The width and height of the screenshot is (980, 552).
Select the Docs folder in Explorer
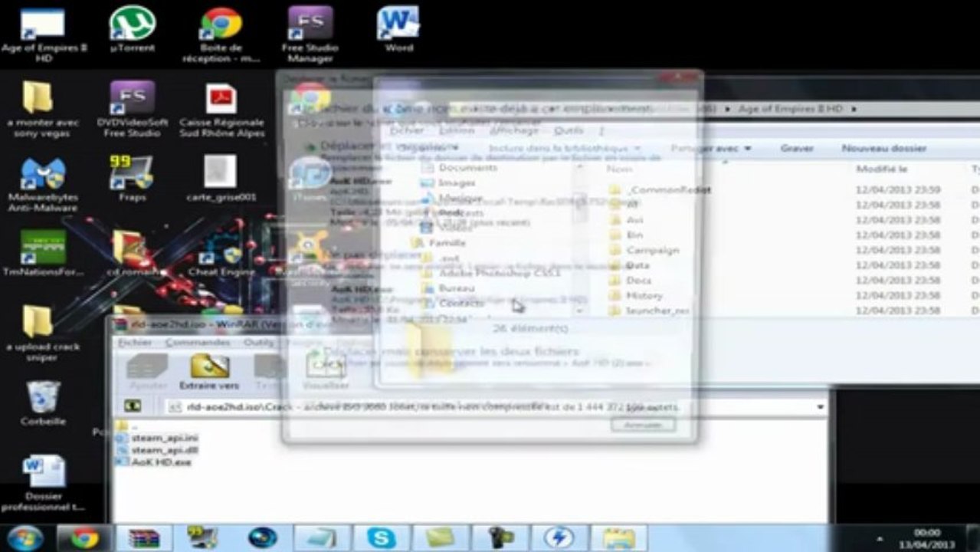630,280
